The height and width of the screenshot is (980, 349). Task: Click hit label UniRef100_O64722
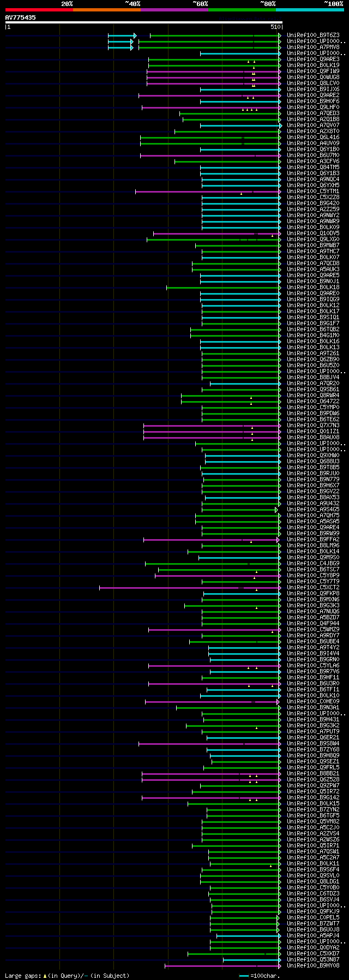[x=313, y=402]
